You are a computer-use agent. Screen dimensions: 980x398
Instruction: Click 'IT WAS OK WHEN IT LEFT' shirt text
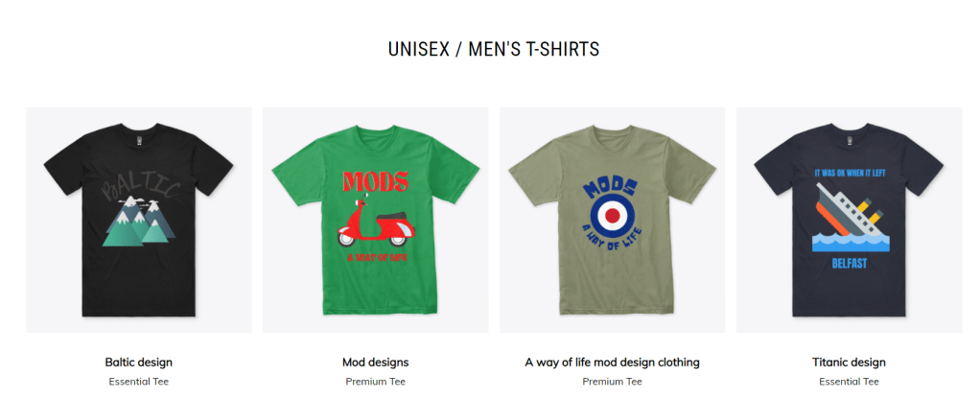(850, 172)
